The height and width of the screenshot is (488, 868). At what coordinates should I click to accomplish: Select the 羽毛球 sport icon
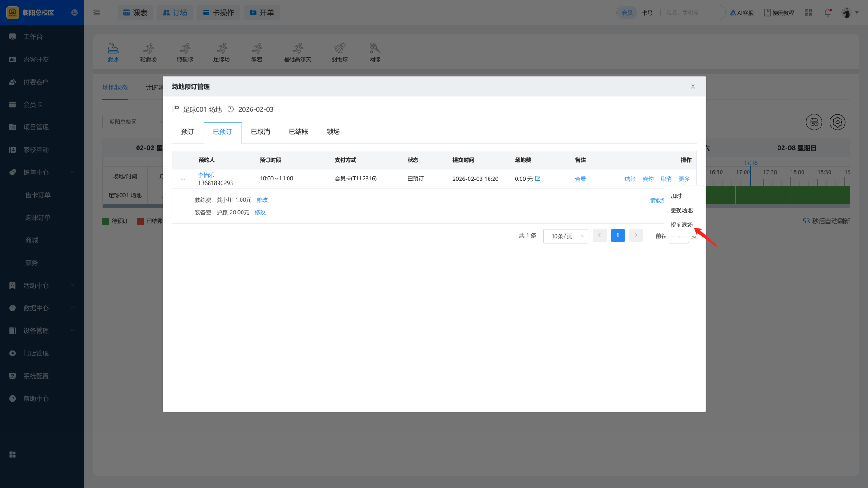(x=340, y=52)
